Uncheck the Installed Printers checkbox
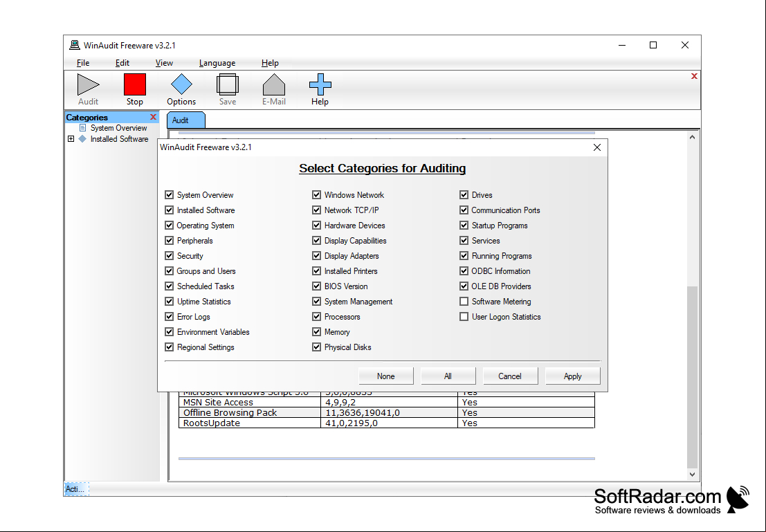Viewport: 766px width, 532px height. point(316,270)
